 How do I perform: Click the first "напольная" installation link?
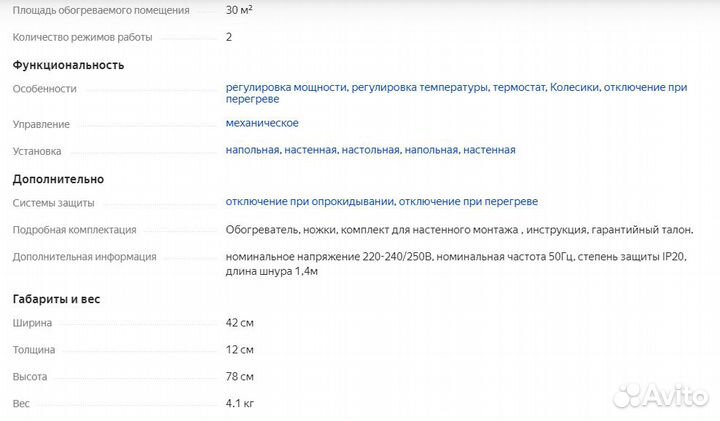tap(252, 150)
